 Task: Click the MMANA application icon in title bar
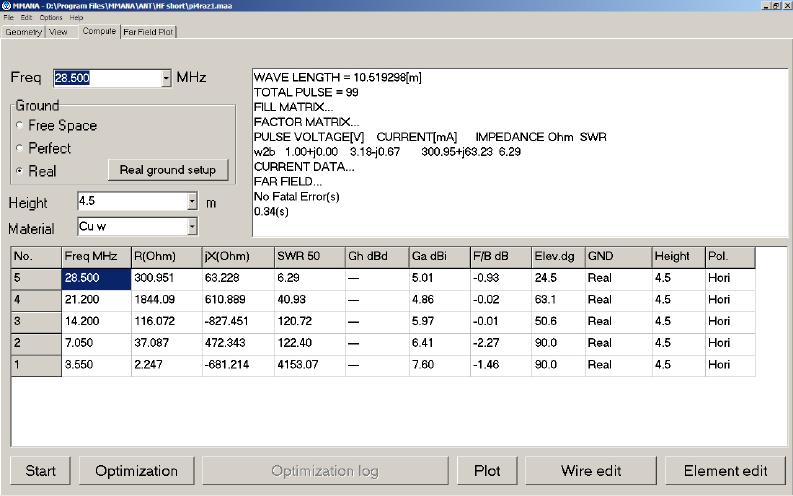click(x=6, y=6)
